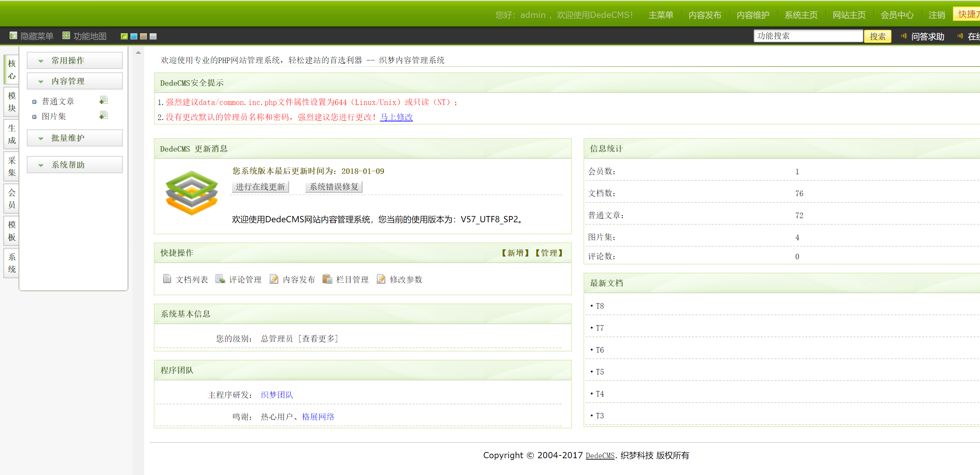980x475 pixels.
Task: Switch to the 模板 side tab
Action: [12, 231]
